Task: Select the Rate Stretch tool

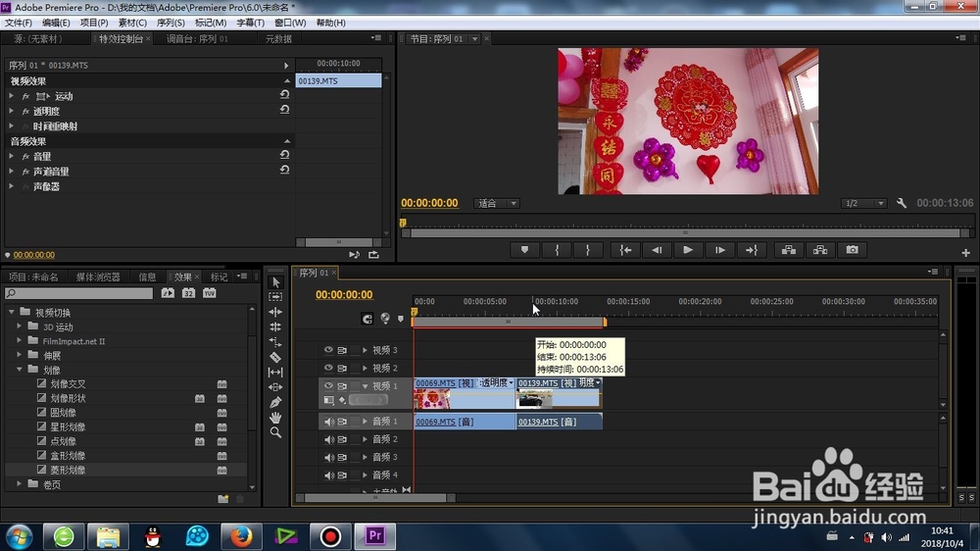Action: [275, 342]
